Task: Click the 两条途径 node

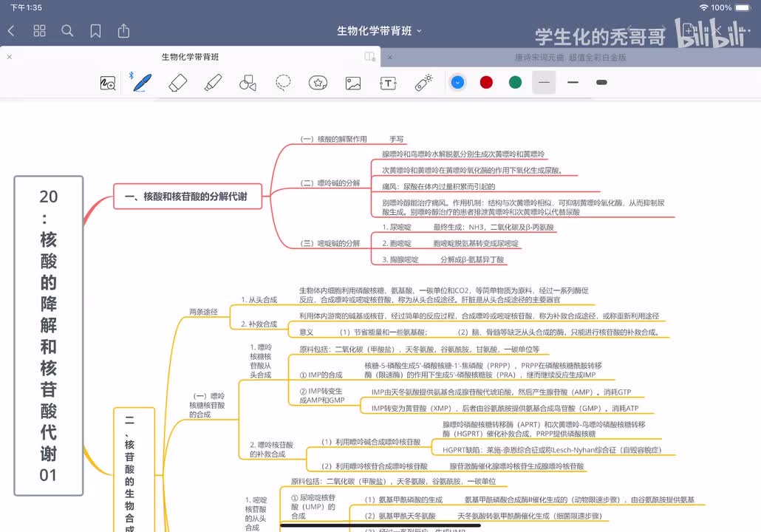Action: point(204,312)
